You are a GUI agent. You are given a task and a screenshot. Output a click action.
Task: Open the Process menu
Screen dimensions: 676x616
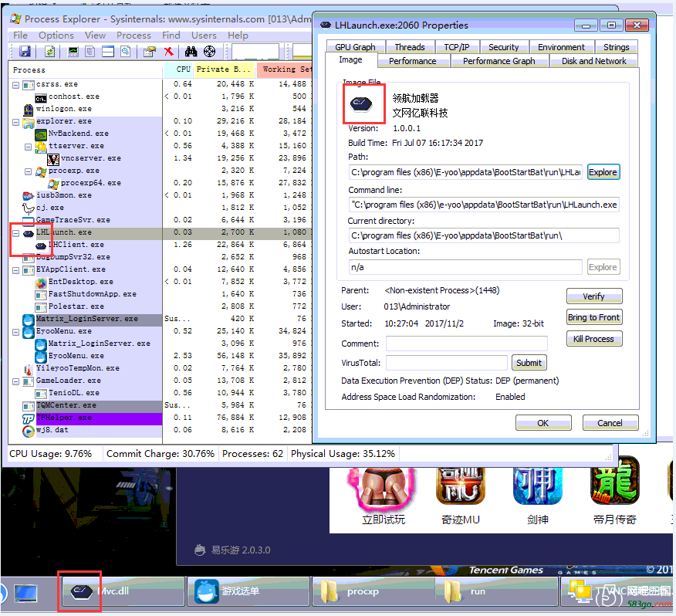coord(134,36)
